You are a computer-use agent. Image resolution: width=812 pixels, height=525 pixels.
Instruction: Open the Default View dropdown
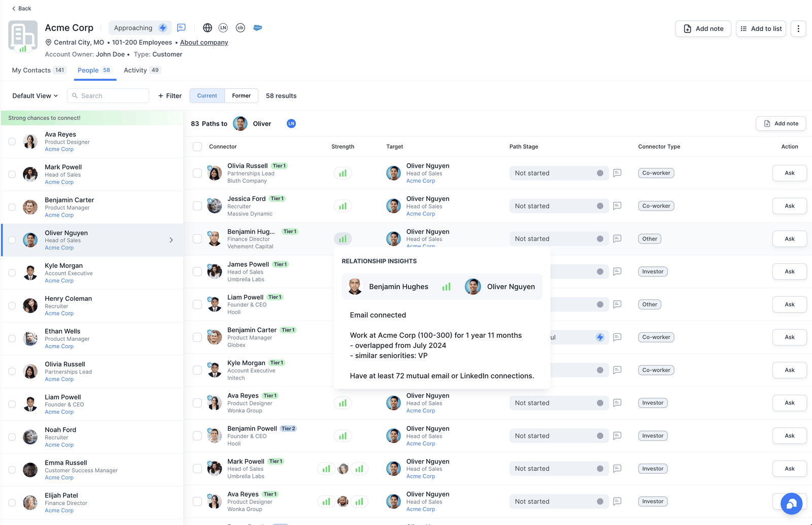(x=35, y=96)
